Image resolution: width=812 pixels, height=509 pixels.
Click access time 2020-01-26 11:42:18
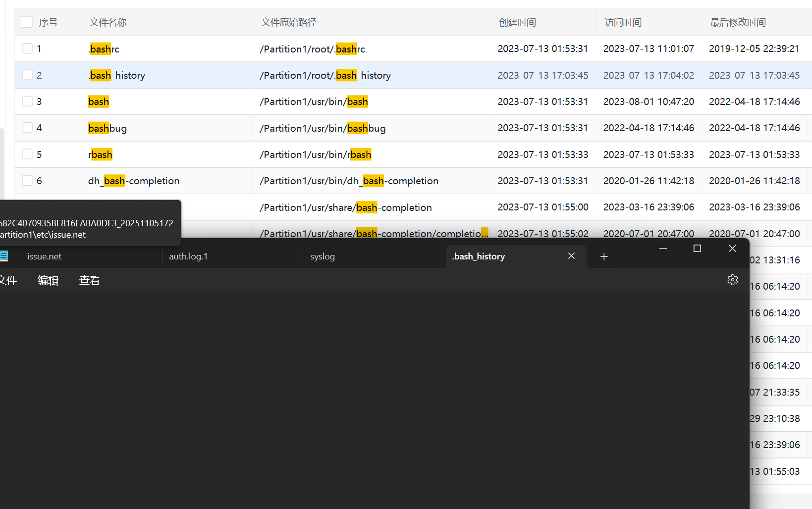click(x=649, y=181)
